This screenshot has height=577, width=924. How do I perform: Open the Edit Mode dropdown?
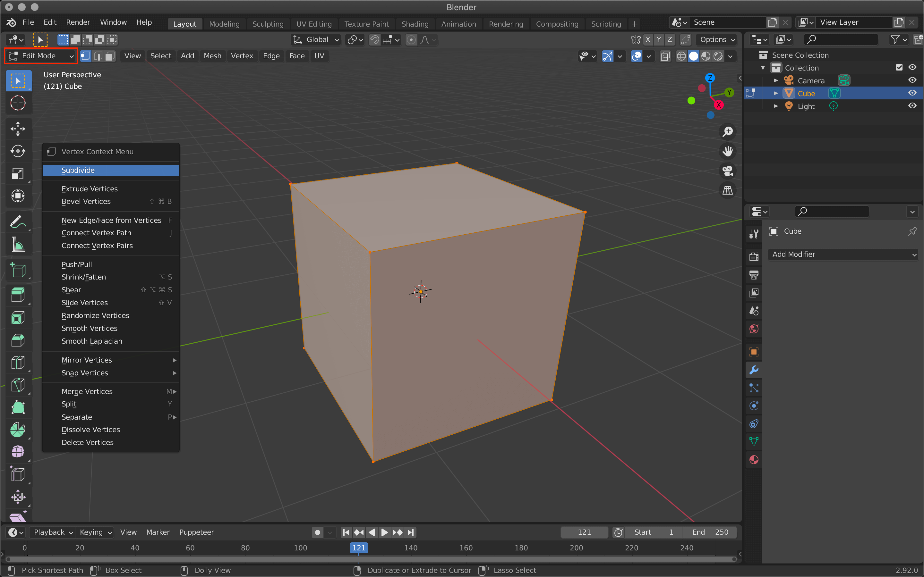coord(40,56)
